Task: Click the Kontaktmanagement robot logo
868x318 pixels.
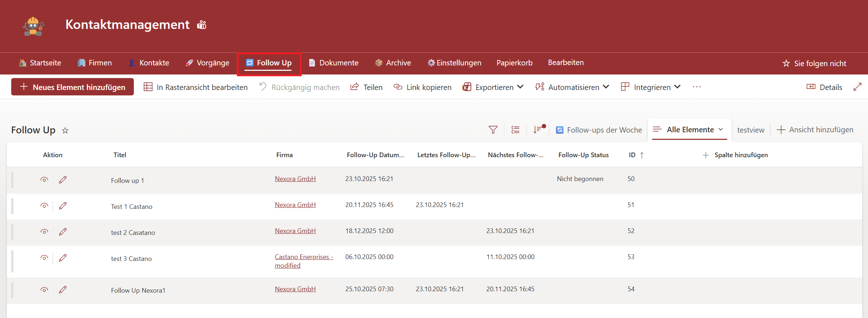Action: coord(33,26)
